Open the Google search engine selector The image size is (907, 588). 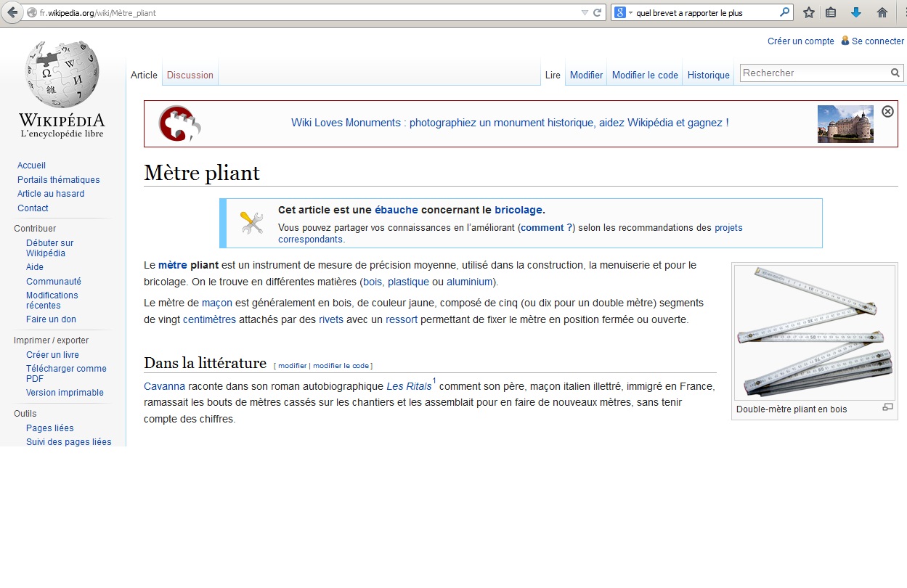[x=624, y=13]
